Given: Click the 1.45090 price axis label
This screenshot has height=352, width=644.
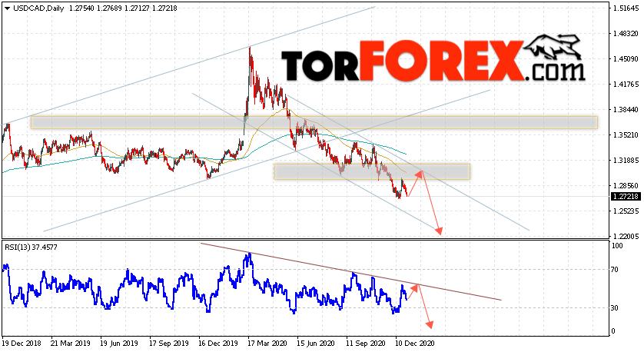Looking at the screenshot, I should pyautogui.click(x=626, y=59).
